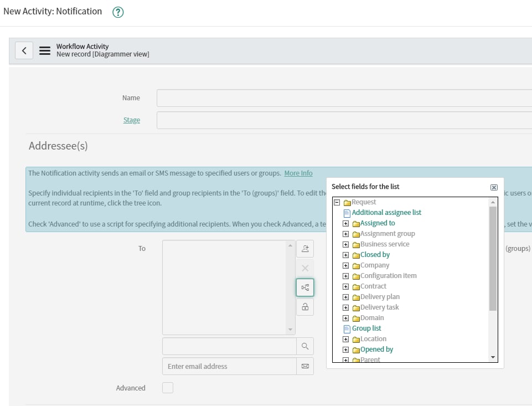
Task: Click the Location folder icon
Action: click(356, 340)
